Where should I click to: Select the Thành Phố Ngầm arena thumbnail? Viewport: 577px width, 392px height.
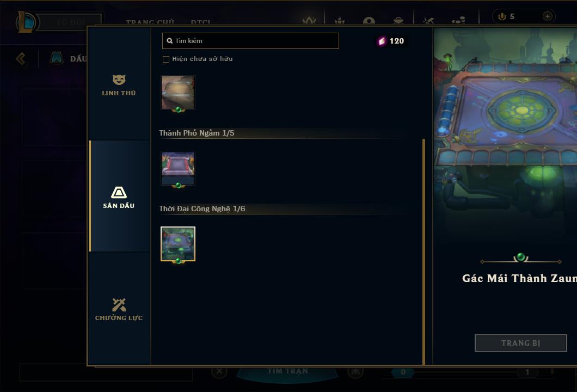[178, 168]
